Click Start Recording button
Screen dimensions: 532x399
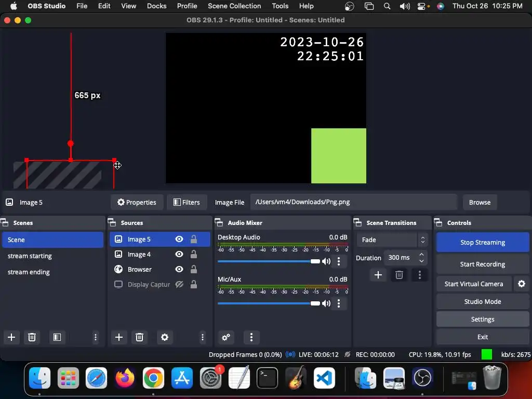(483, 264)
